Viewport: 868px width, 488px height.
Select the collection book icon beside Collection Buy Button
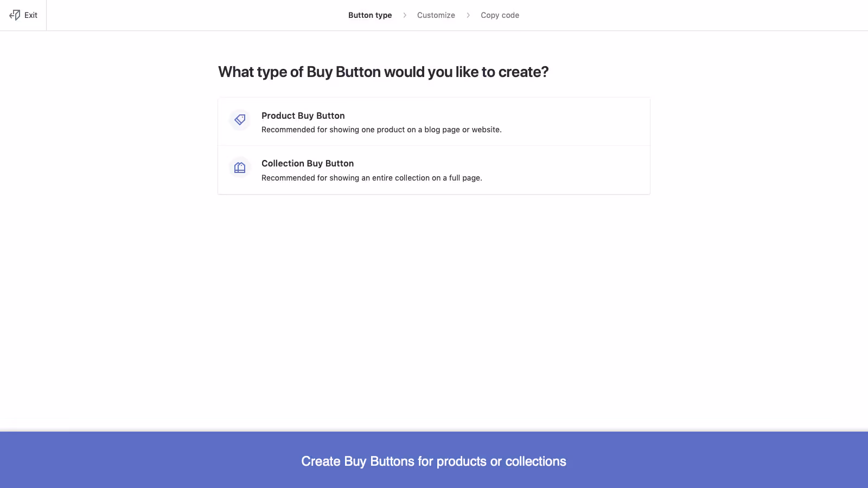click(239, 168)
